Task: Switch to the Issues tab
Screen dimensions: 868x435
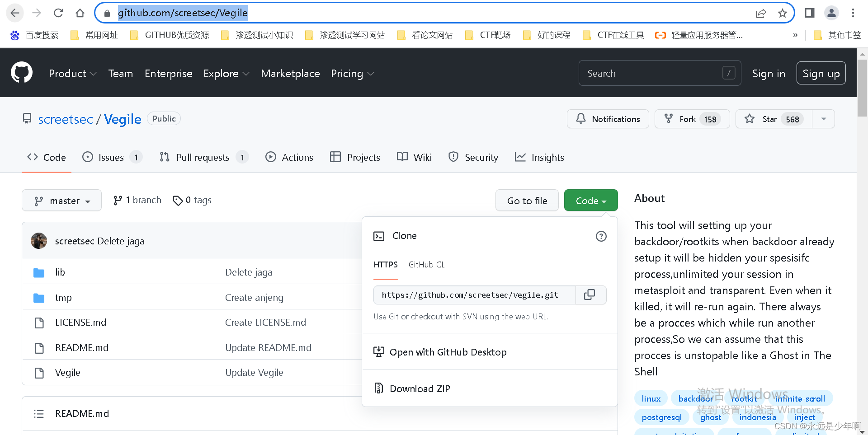Action: click(x=112, y=157)
